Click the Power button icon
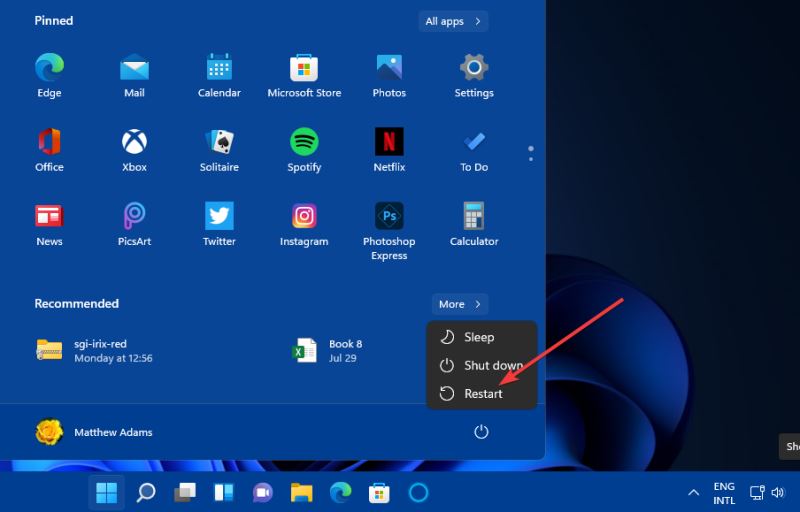Screen dimensions: 800x512 click(x=481, y=432)
